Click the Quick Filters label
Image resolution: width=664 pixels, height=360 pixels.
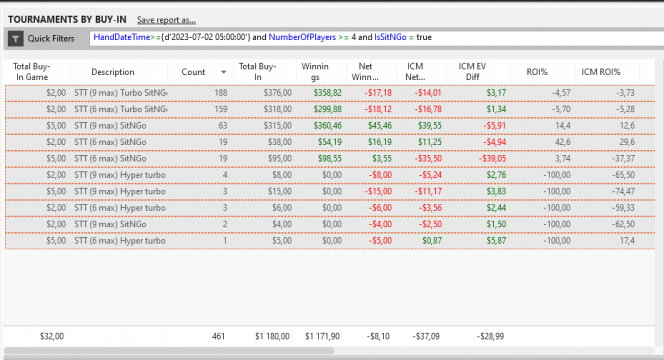(x=51, y=39)
